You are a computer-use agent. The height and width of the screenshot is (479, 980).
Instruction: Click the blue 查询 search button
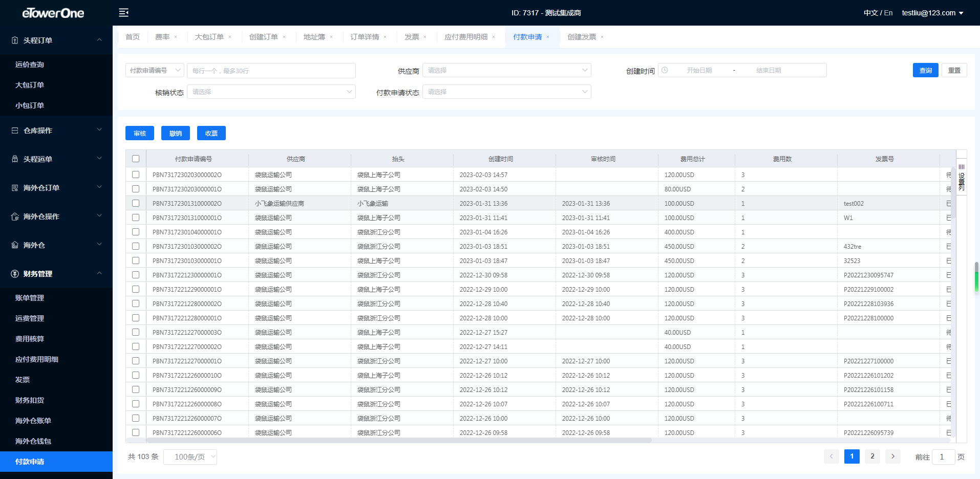(925, 70)
